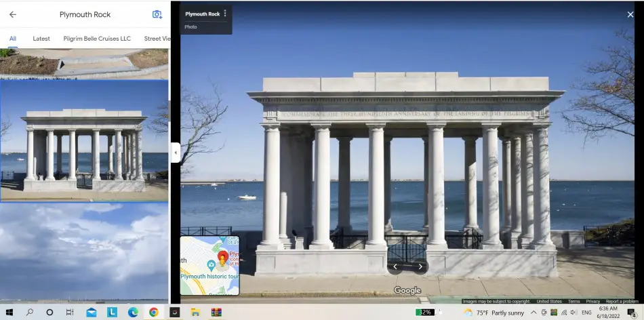Switch to the Latest tab

41,39
